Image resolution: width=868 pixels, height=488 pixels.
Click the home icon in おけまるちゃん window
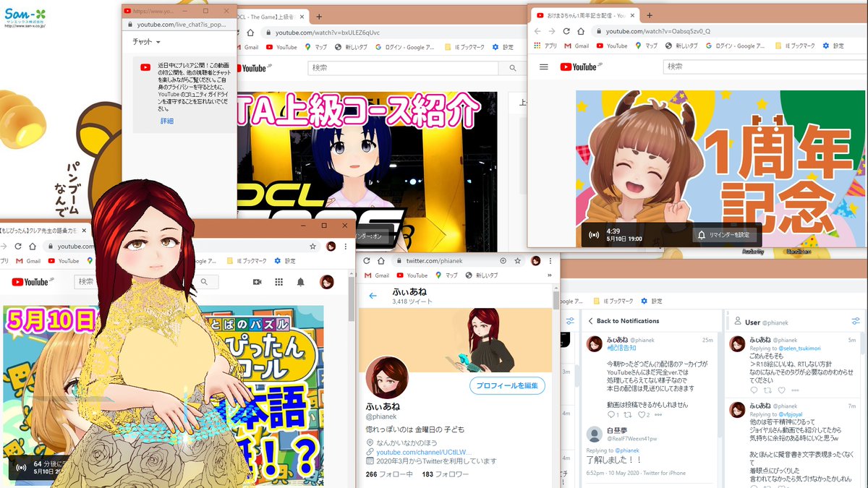[580, 31]
